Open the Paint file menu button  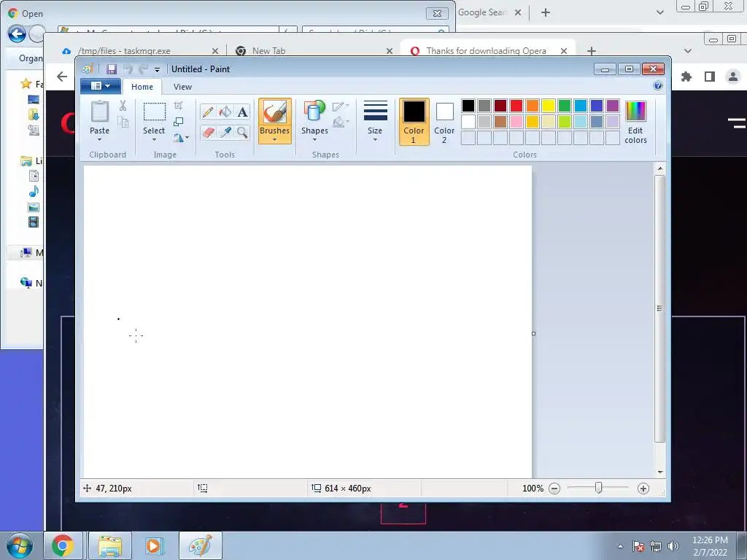coord(99,86)
